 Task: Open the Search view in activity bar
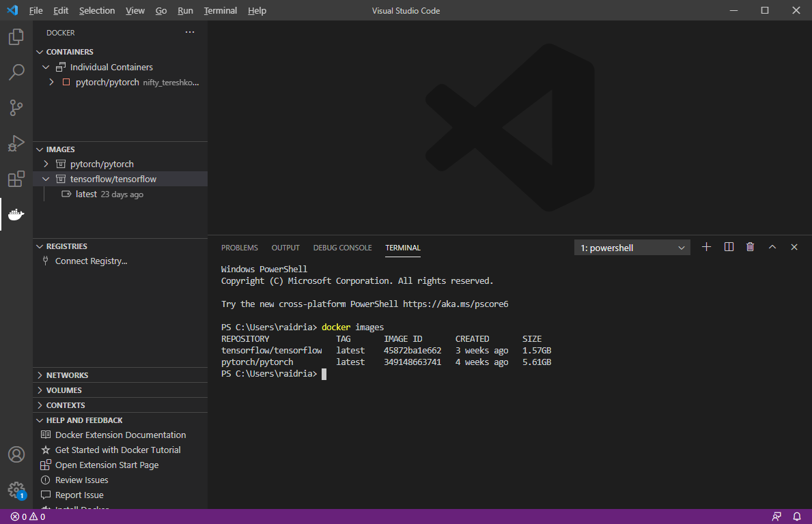(x=16, y=72)
